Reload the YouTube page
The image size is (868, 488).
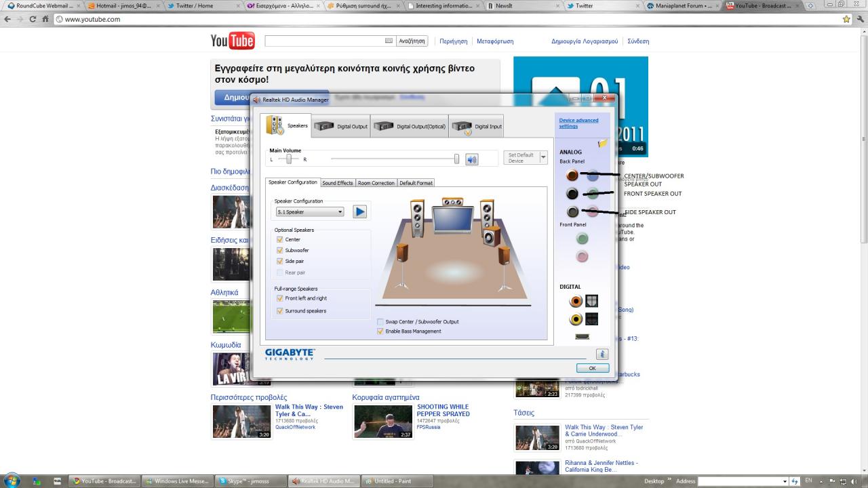point(33,19)
